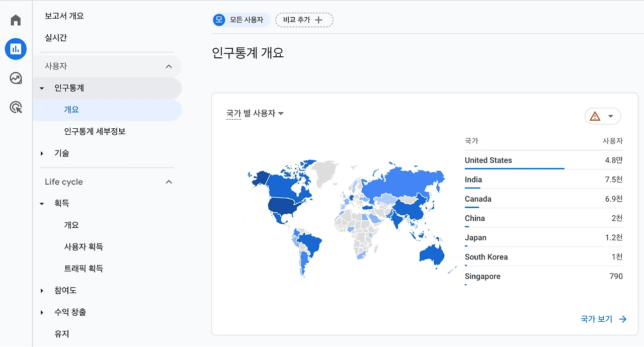Click the Canada row label
644x347 pixels.
pos(478,199)
